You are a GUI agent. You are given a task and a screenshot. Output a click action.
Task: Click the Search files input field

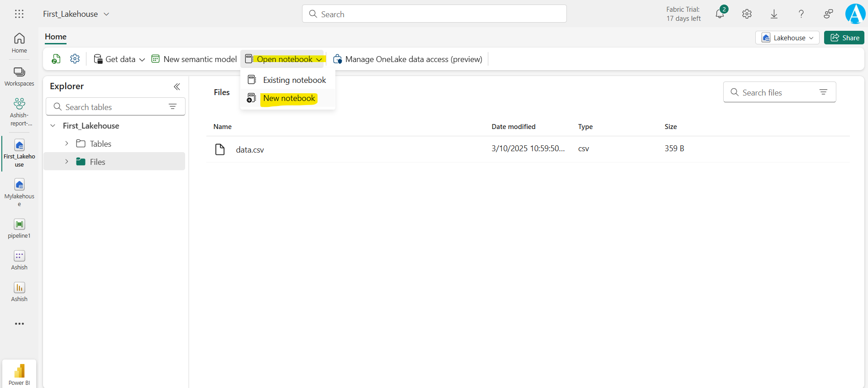pos(774,92)
